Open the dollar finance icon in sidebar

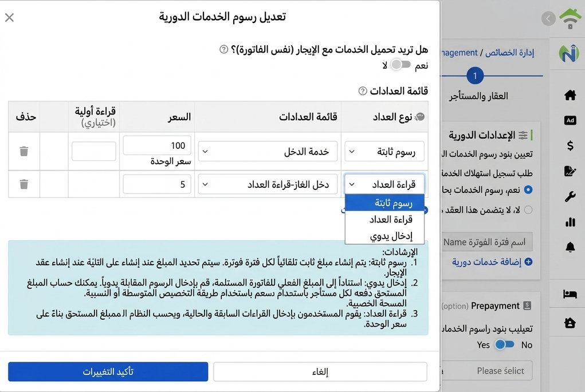[x=570, y=145]
